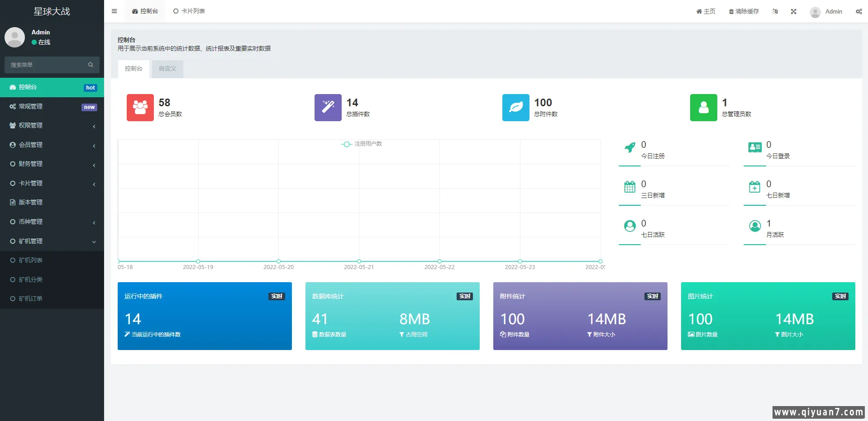Select the fullscreen expand icon in top bar
Image resolution: width=868 pixels, height=421 pixels.
click(x=793, y=11)
